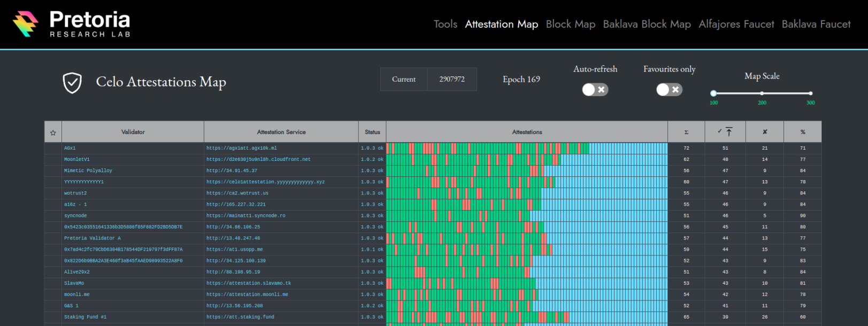Open validator address 0x7ad4c2fc79CbD6304B178544DF219797f3dFF87A
The width and height of the screenshot is (868, 326).
click(x=124, y=249)
